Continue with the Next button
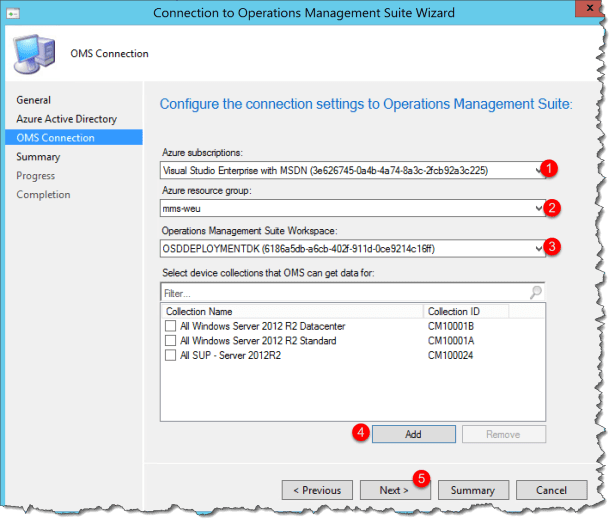This screenshot has width=615, height=524. 395,490
